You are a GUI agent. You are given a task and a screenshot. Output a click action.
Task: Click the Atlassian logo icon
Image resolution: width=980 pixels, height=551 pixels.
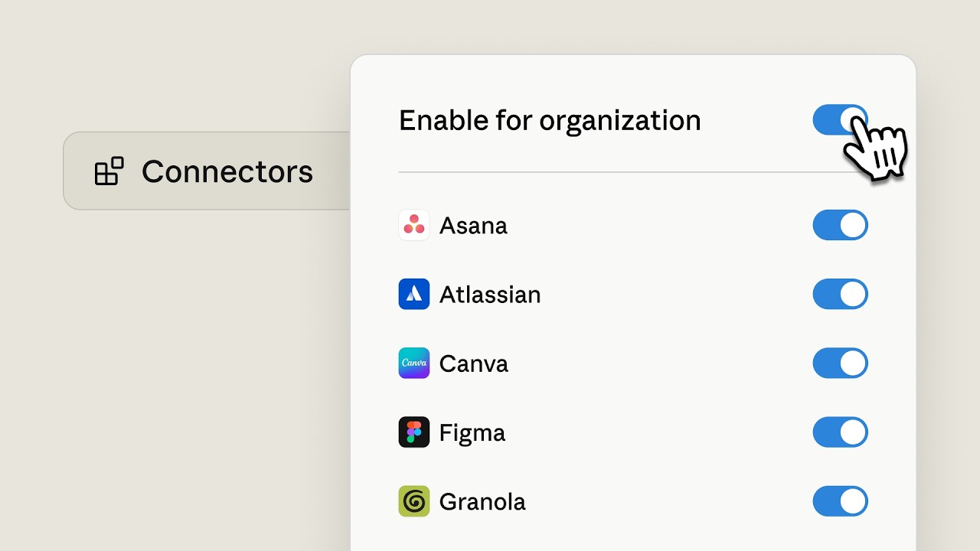(414, 295)
